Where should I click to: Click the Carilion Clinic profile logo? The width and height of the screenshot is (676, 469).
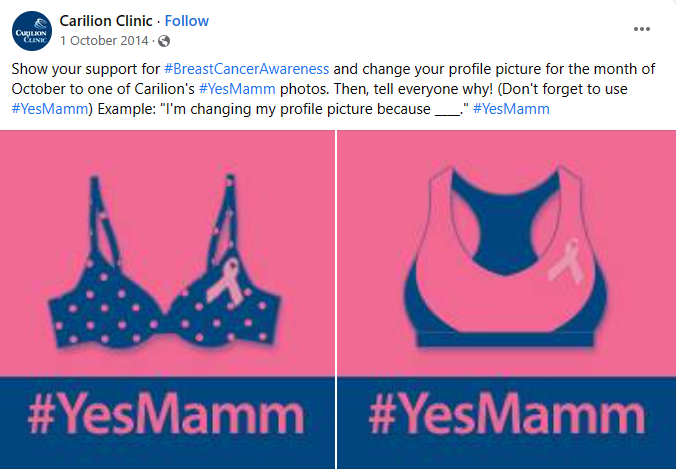tap(30, 30)
